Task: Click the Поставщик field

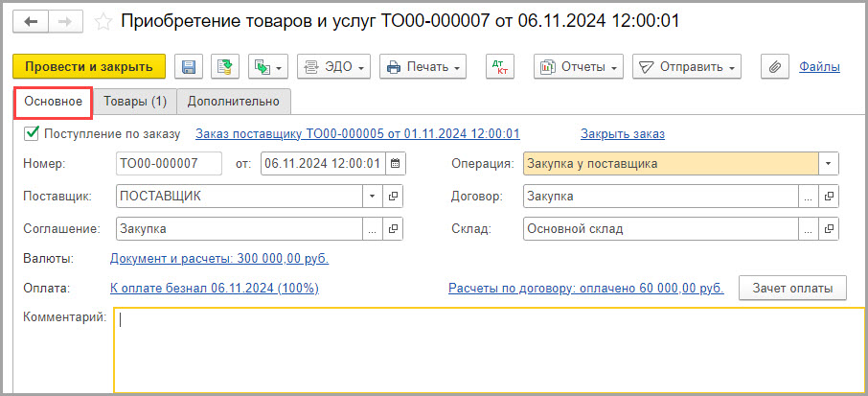Action: (240, 196)
